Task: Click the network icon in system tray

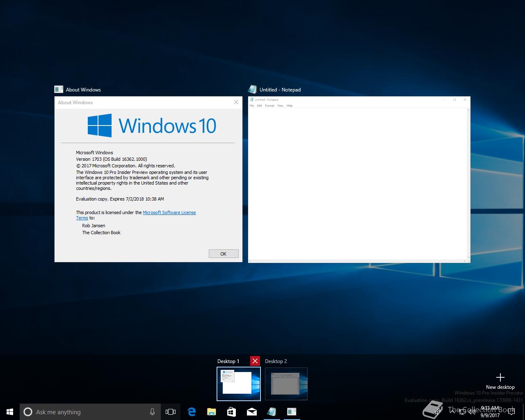Action: (x=463, y=412)
